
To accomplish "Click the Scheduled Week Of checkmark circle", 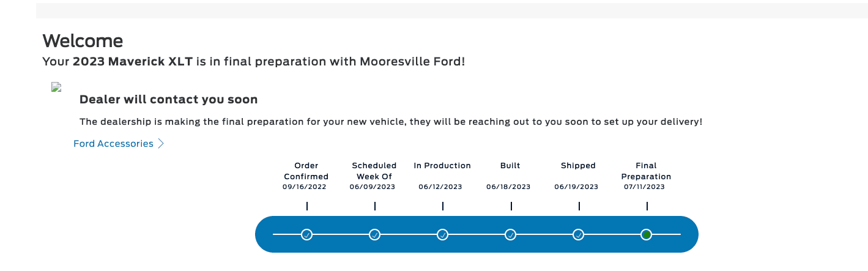I will coord(375,234).
